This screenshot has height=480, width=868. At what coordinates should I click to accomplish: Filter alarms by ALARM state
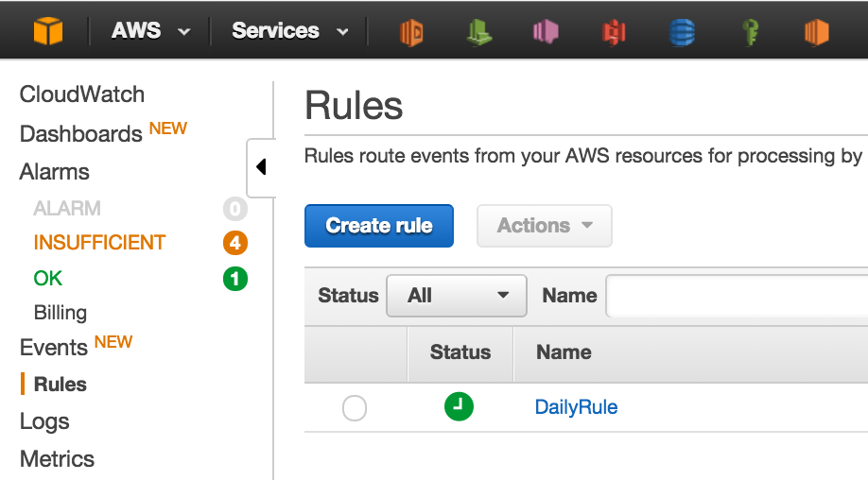pyautogui.click(x=67, y=209)
